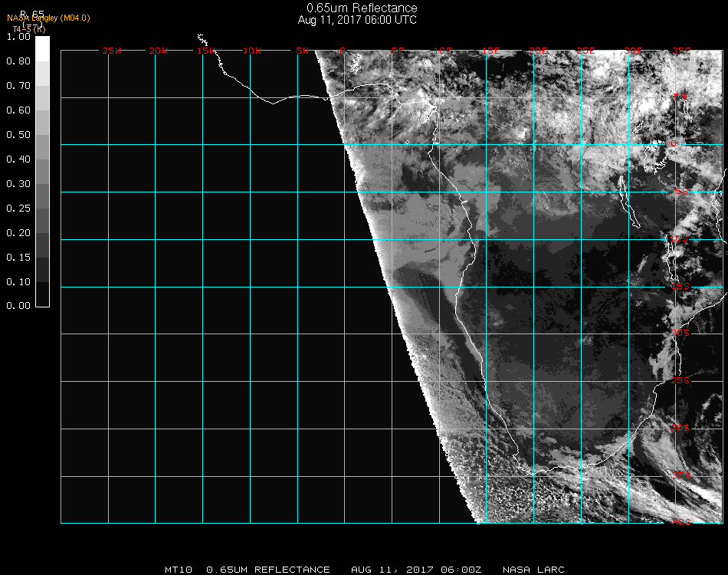The width and height of the screenshot is (728, 575).
Task: Click the 15S latitude label
Action: (x=680, y=286)
